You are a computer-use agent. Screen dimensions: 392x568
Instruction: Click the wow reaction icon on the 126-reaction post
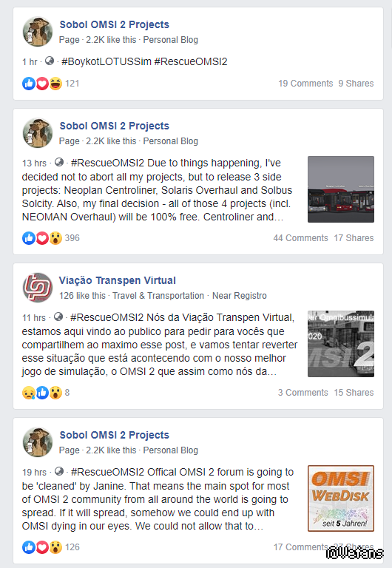(55, 547)
